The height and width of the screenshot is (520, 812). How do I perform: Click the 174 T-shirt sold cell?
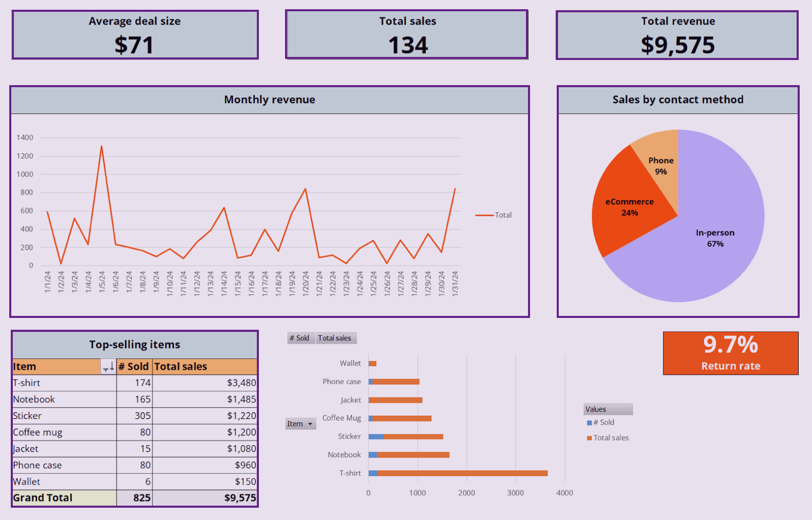pos(134,383)
